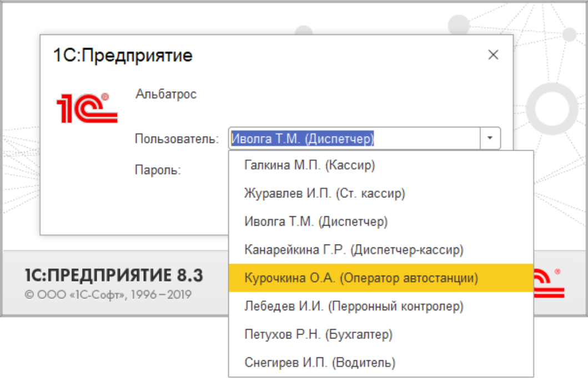Select Канарейкина Г.Р. (Диспетчер-кассир)
588x378 pixels.
point(381,250)
